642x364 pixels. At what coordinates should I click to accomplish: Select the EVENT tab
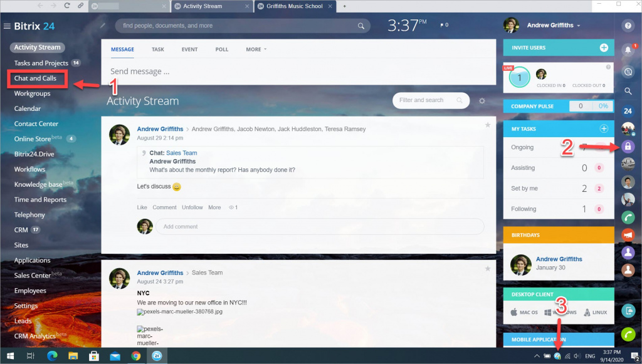pyautogui.click(x=189, y=49)
